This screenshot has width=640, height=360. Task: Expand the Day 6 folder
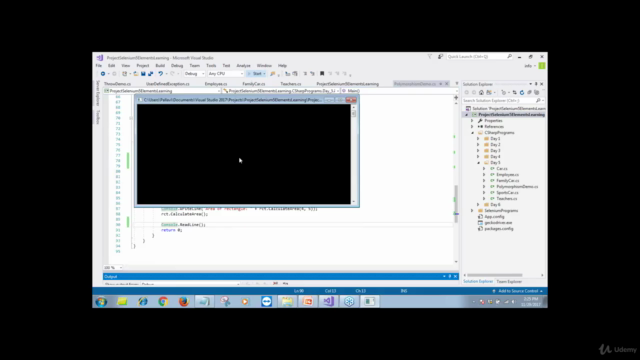click(478, 205)
